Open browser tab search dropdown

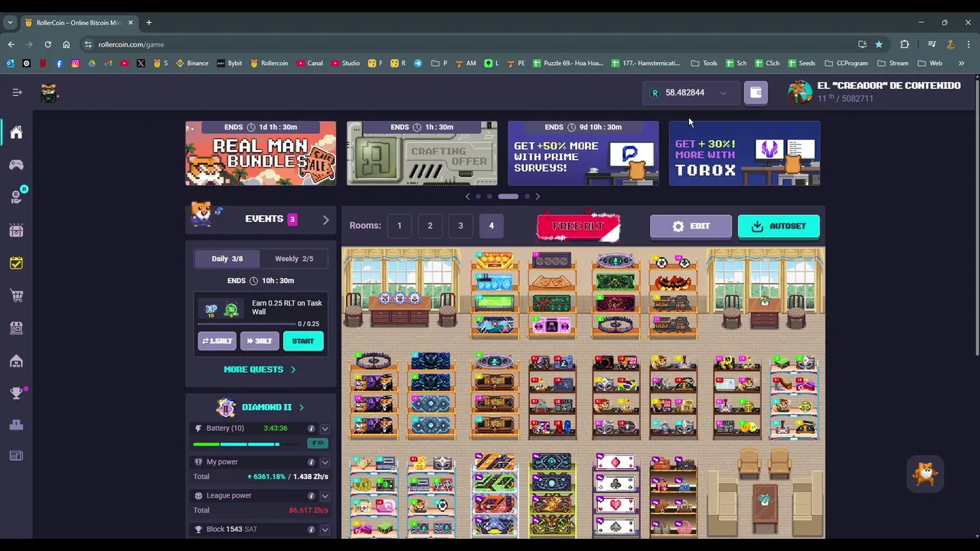(10, 23)
